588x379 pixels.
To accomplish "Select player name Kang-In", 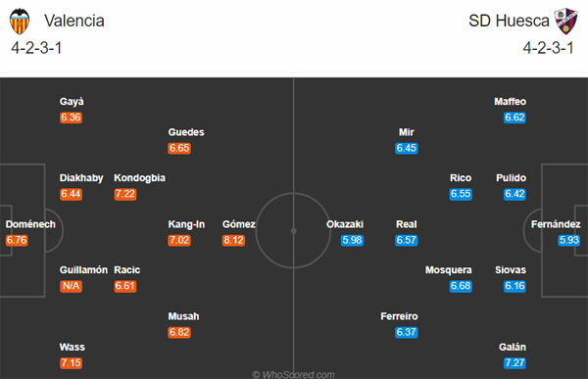I will pyautogui.click(x=186, y=224).
